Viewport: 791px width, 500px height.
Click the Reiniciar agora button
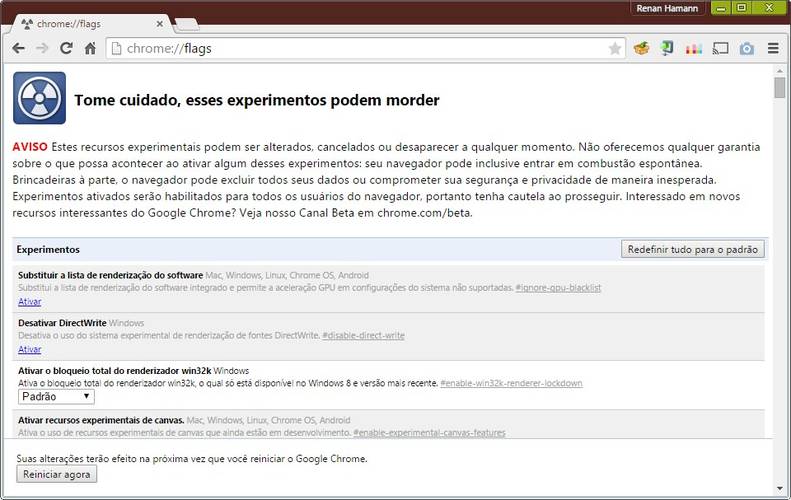56,474
